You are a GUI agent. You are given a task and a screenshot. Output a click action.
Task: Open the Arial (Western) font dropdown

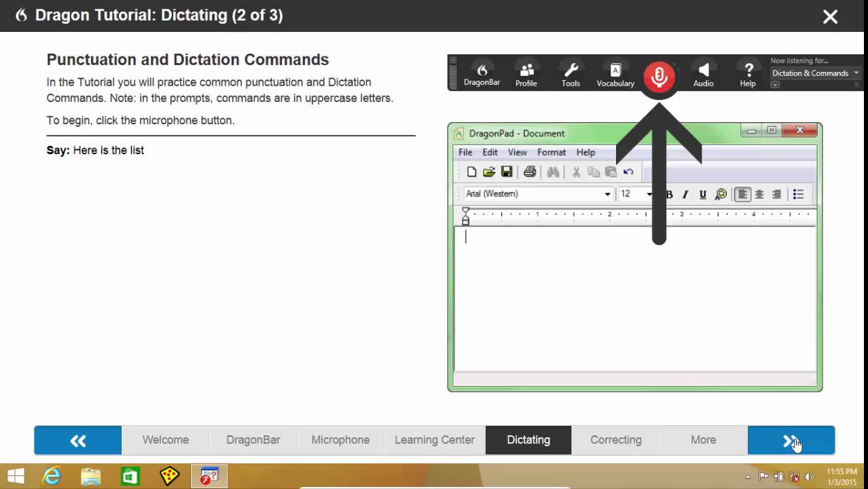(607, 194)
